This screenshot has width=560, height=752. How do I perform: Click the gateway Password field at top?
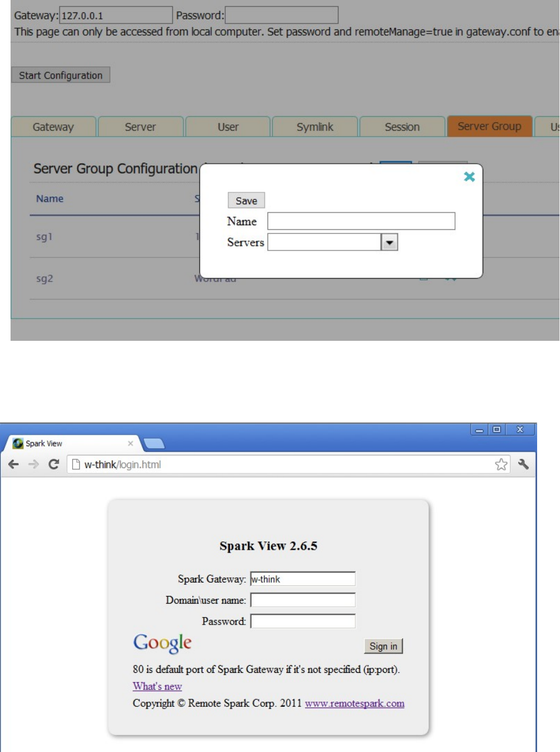coord(281,15)
